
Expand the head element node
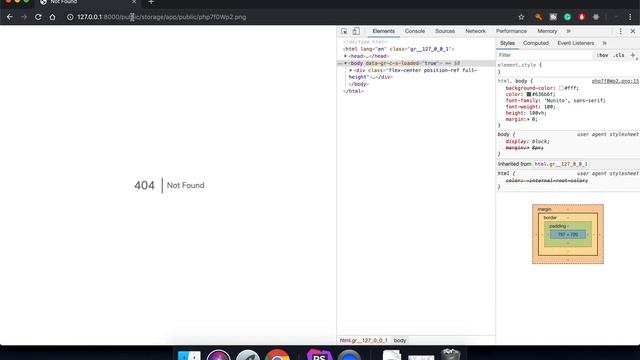click(345, 56)
